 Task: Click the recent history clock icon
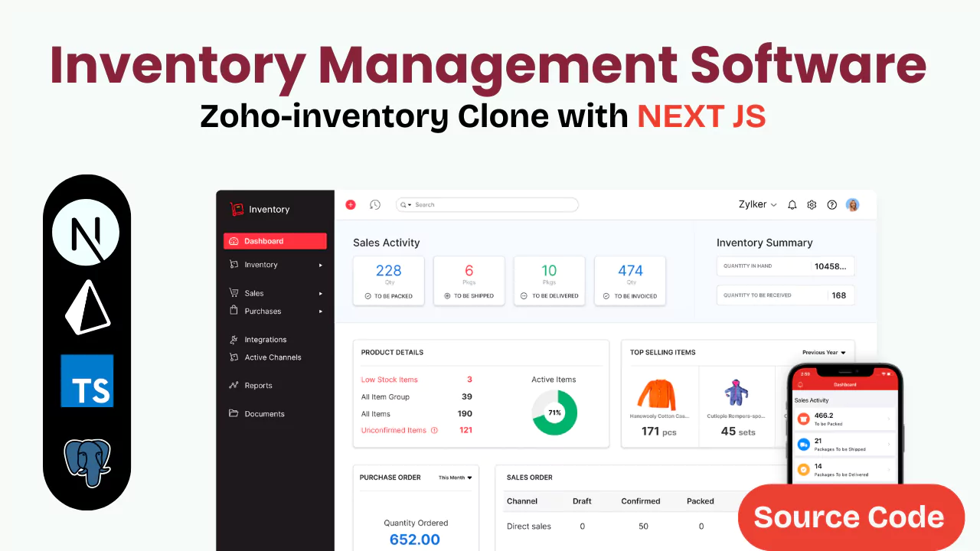tap(374, 204)
